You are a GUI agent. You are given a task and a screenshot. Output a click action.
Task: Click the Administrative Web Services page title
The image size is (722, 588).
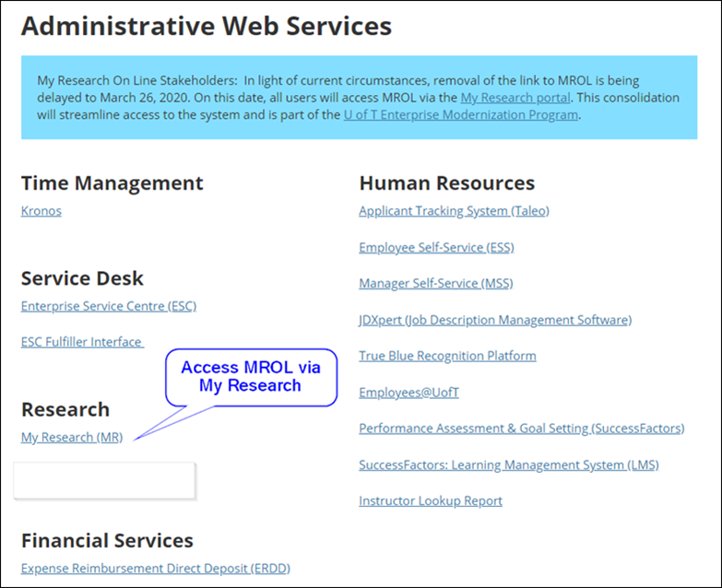207,26
